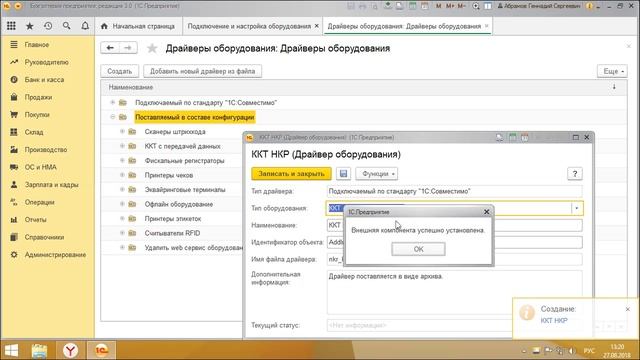Confirm message with OK button

[418, 249]
